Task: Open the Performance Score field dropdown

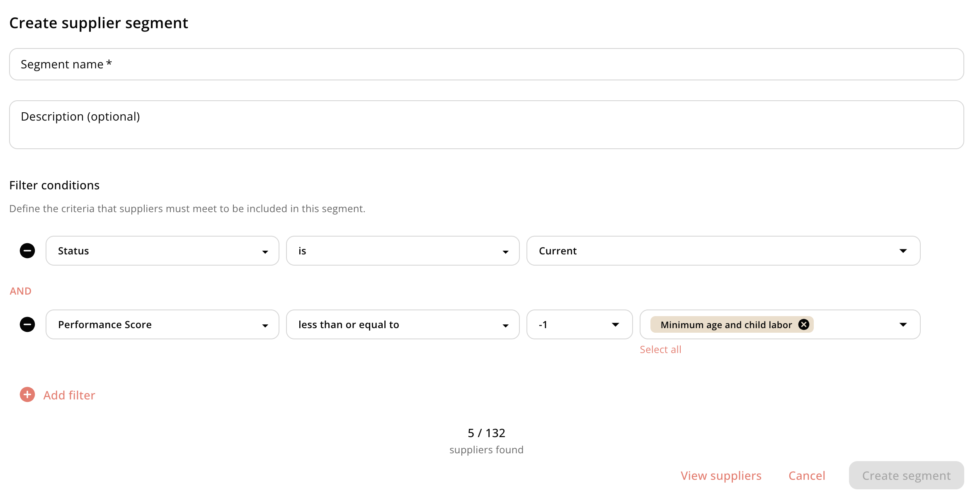Action: coord(162,324)
